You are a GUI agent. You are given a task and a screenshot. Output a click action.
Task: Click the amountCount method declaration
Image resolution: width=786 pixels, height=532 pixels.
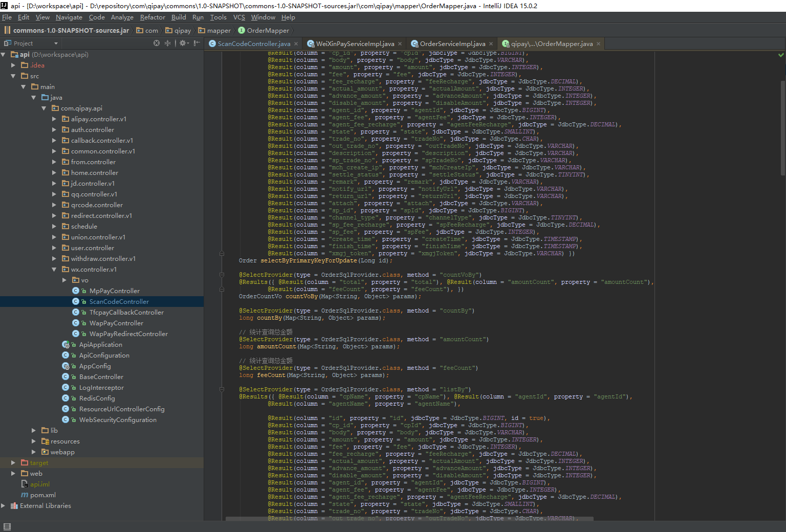(x=319, y=346)
